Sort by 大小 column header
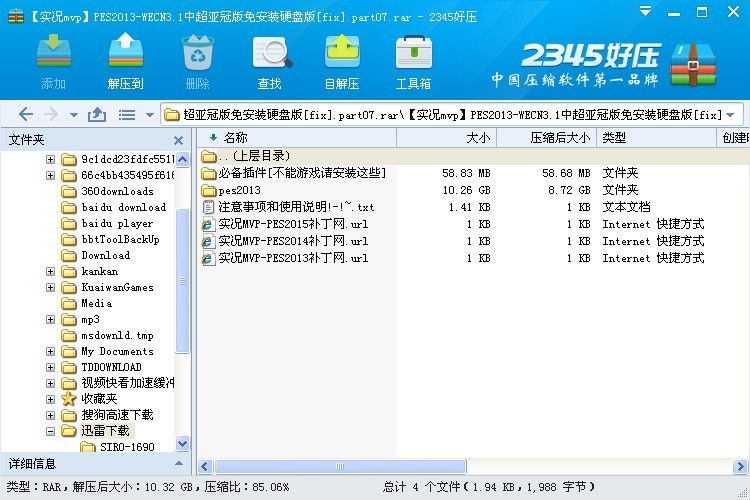Viewport: 750px width, 500px height. point(447,138)
